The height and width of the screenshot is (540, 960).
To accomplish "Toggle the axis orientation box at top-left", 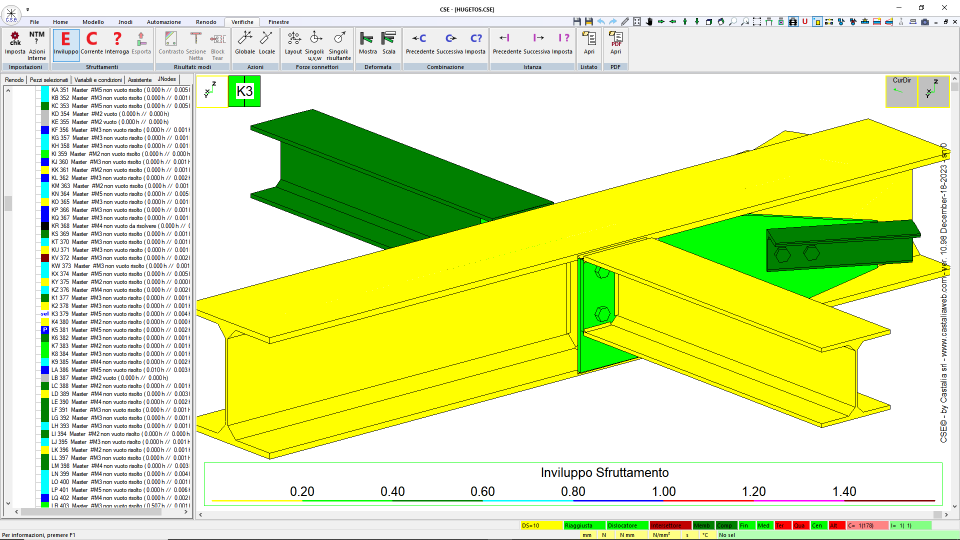I will click(x=211, y=91).
